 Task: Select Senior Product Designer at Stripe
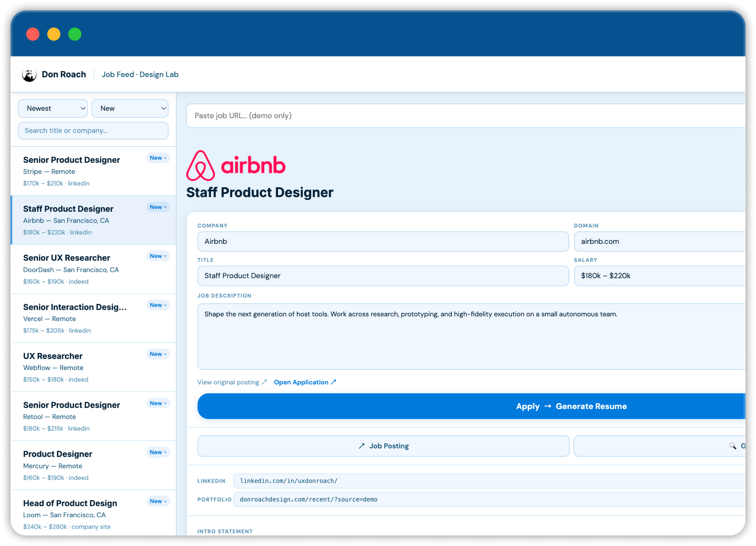93,171
